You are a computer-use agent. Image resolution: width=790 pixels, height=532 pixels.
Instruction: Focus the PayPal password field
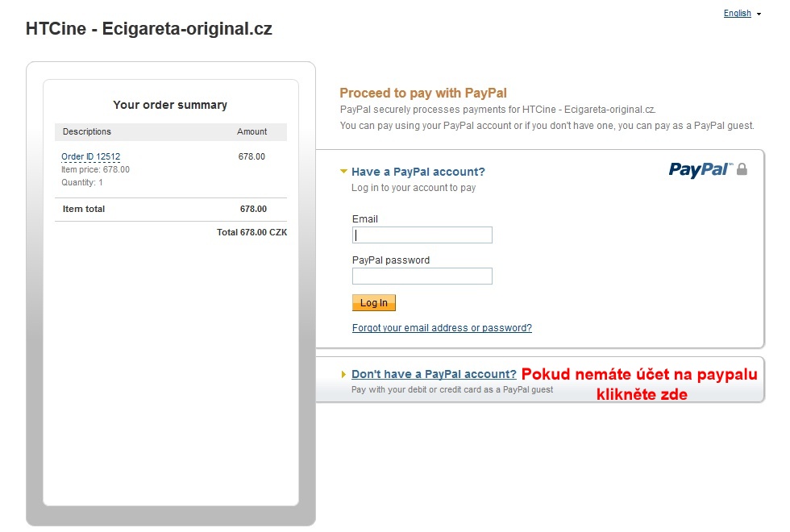tap(422, 276)
